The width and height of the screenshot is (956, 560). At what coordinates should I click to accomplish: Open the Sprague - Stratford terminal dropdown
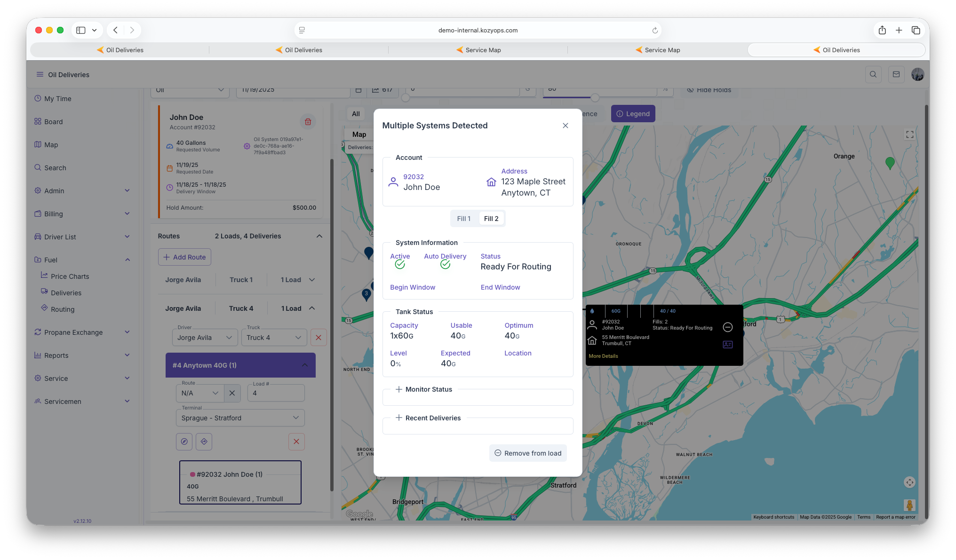[x=240, y=418]
